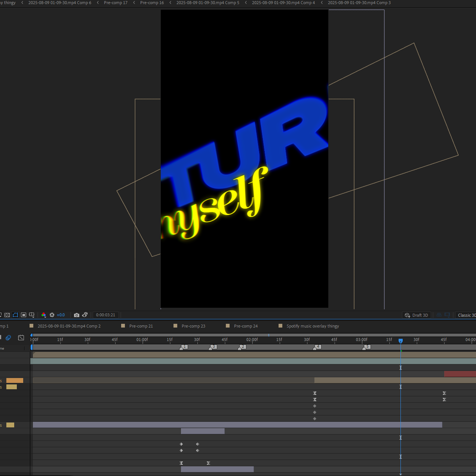The image size is (476, 476).
Task: Open the Classic 3D renderer dropdown
Action: click(466, 315)
